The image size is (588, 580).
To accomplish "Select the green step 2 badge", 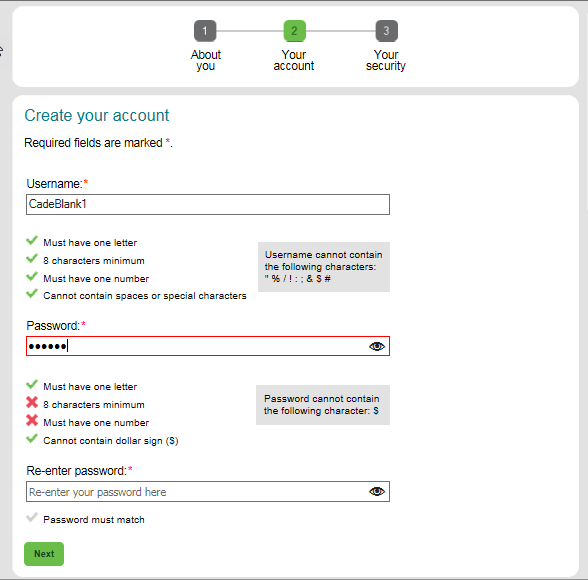I will (294, 31).
